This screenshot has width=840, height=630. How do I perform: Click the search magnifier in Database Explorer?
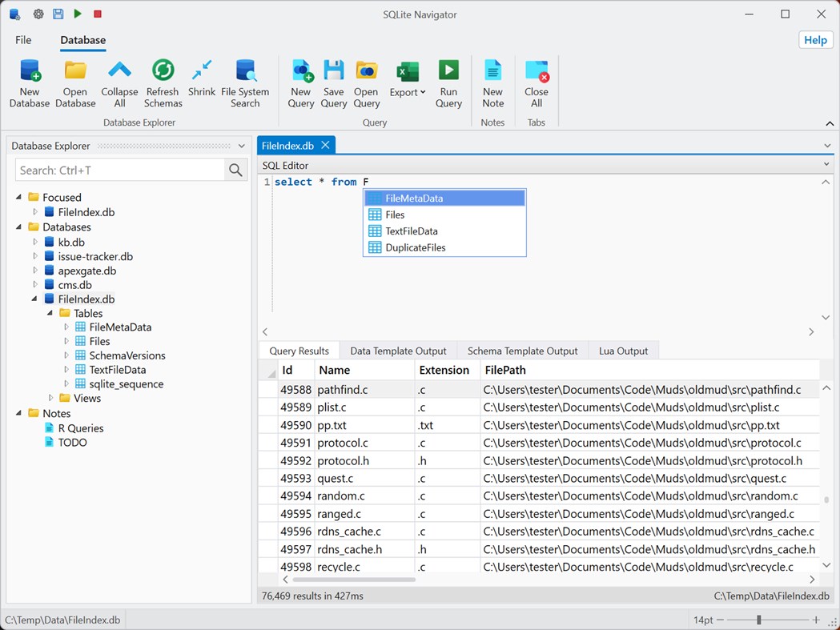pos(235,171)
